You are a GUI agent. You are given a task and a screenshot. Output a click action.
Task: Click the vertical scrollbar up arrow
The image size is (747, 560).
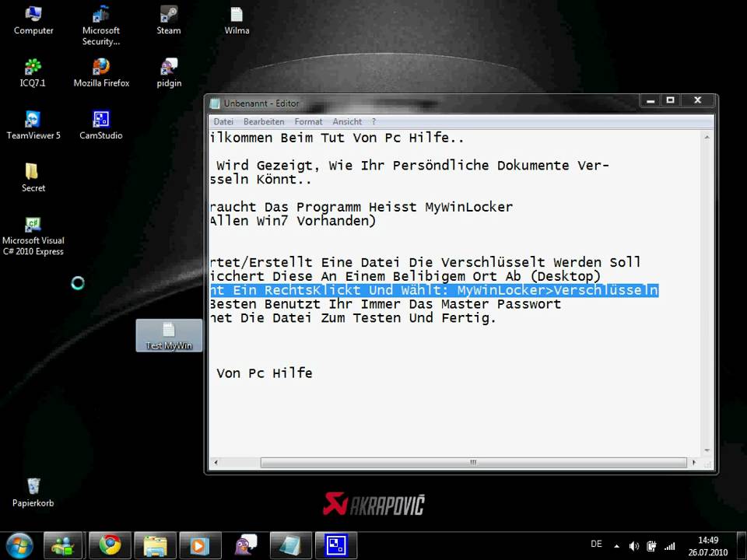pyautogui.click(x=707, y=137)
